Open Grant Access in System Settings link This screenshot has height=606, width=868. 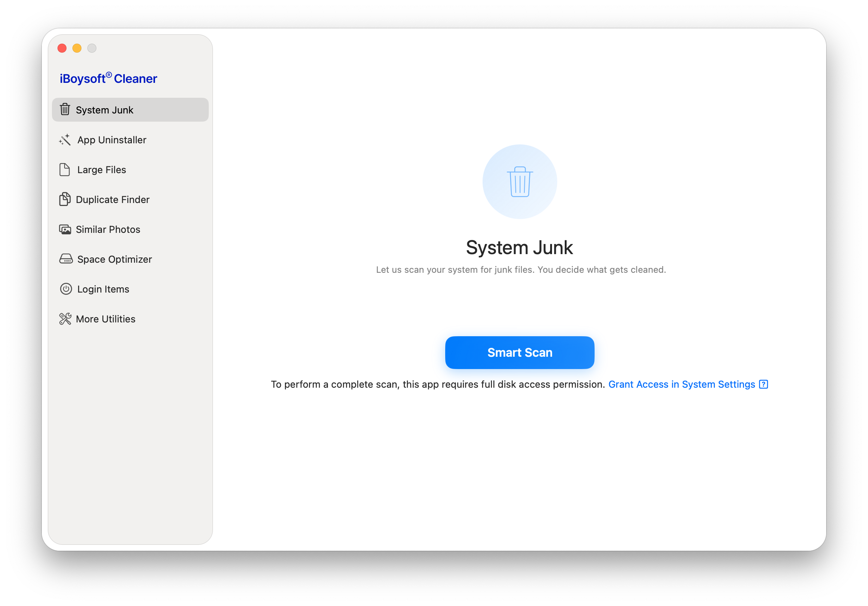[x=681, y=384]
